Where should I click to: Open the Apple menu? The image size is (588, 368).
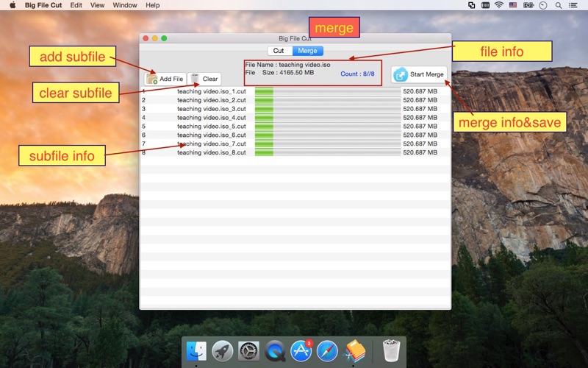coord(12,5)
